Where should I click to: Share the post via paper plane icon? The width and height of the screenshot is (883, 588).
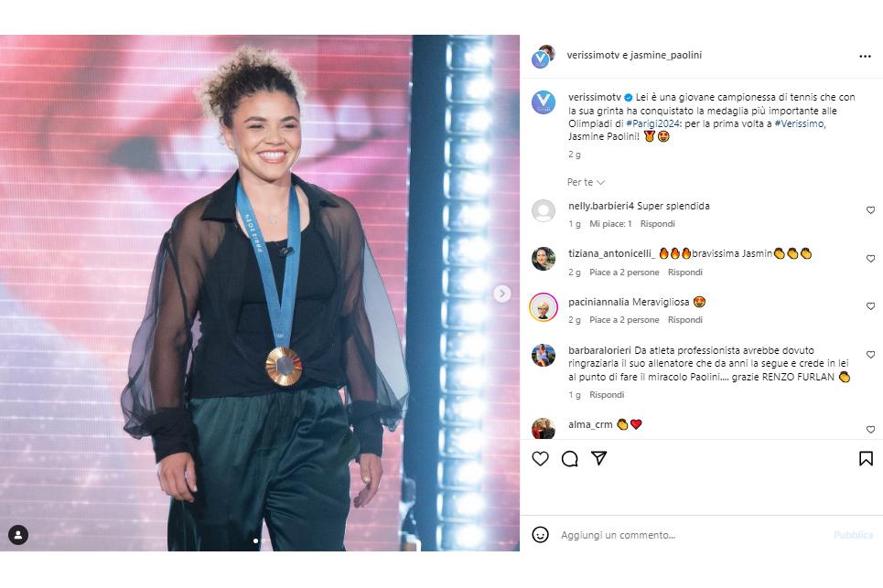(598, 458)
